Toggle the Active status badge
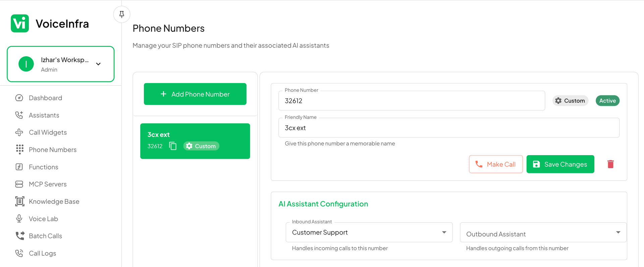644x267 pixels. pos(607,101)
